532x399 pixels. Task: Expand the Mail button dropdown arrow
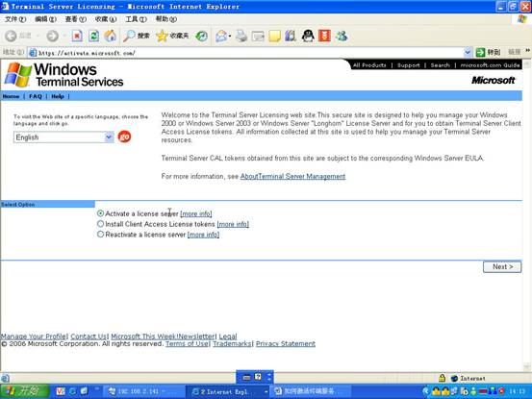tap(230, 36)
